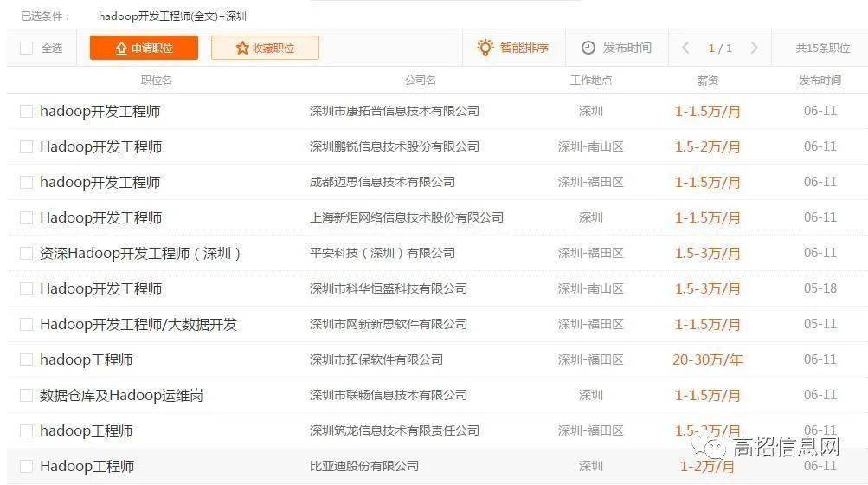Click the star icon on 收藏职位
This screenshot has height=485, width=868.
tap(242, 48)
